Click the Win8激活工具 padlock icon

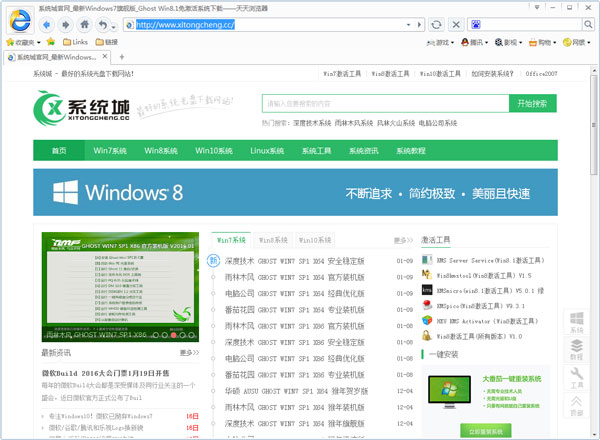pyautogui.click(x=427, y=336)
